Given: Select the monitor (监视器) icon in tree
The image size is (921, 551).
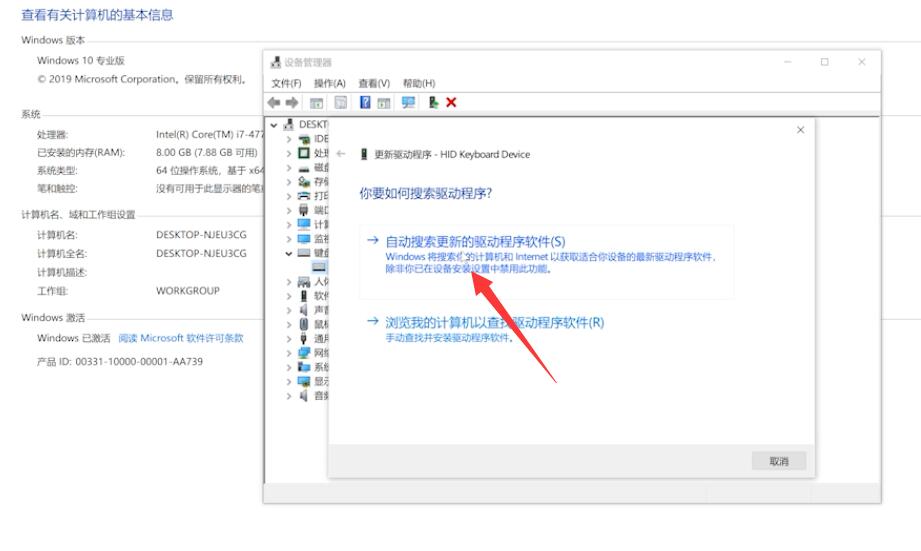Looking at the screenshot, I should click(304, 239).
